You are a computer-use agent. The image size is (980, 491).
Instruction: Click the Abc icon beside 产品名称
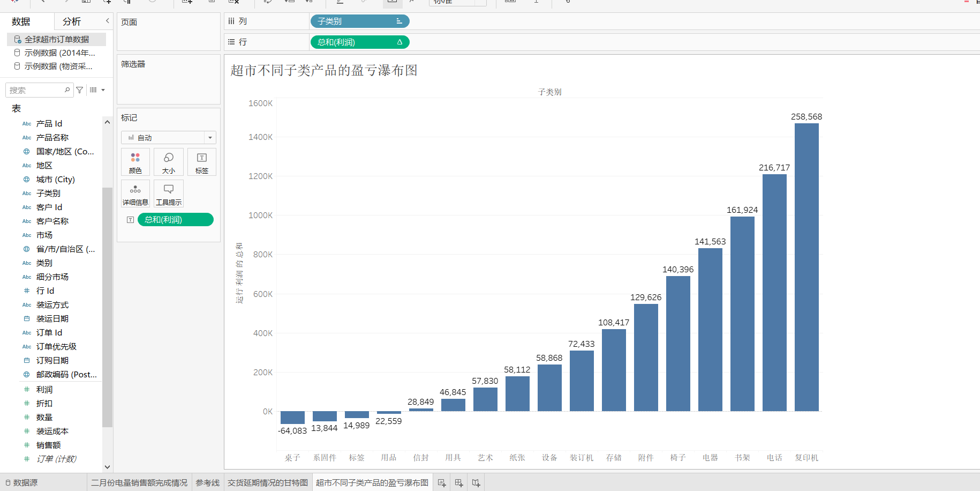pyautogui.click(x=27, y=138)
